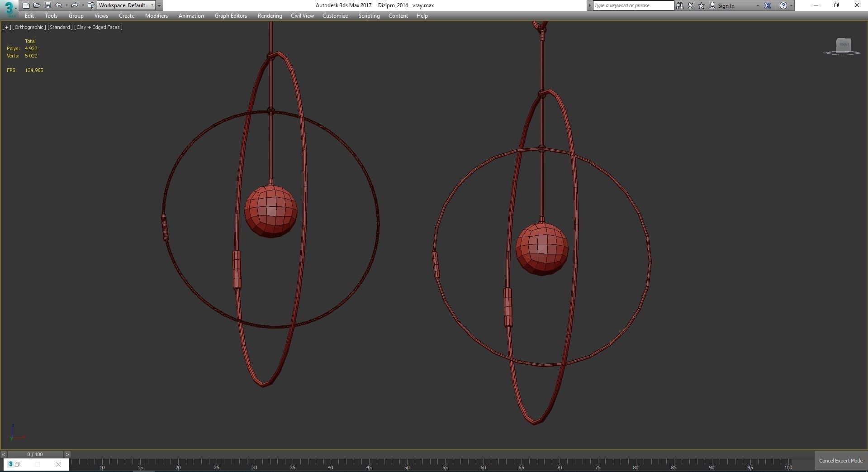The image size is (868, 472).
Task: Expand the Help menu dropdown arrow
Action: click(x=791, y=5)
